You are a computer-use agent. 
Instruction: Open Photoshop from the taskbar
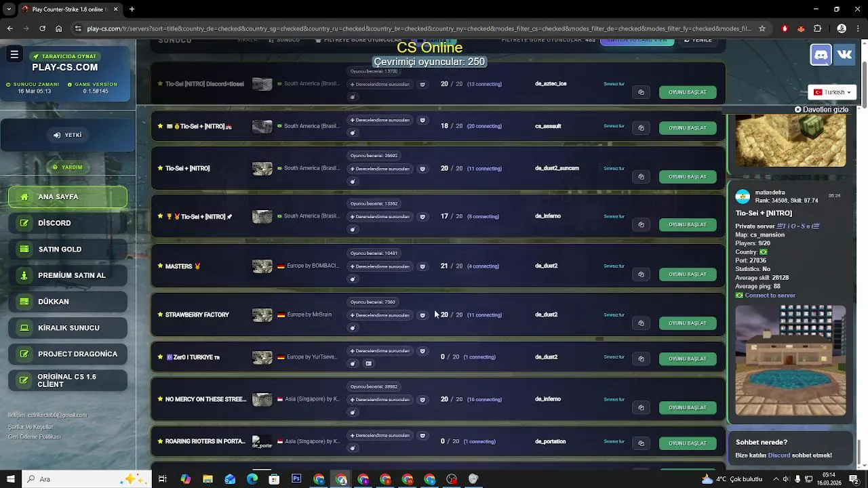pyautogui.click(x=296, y=479)
